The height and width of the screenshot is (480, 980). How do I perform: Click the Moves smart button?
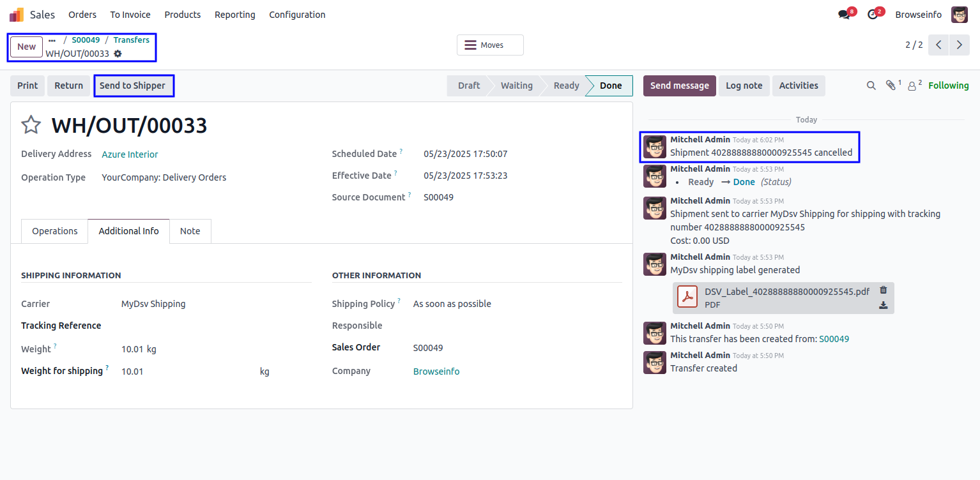490,45
